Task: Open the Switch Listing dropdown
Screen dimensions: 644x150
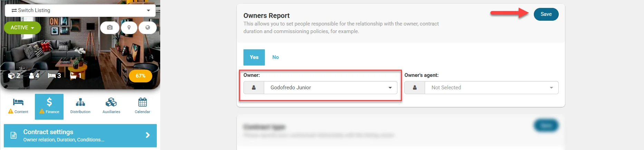Action: pyautogui.click(x=80, y=10)
